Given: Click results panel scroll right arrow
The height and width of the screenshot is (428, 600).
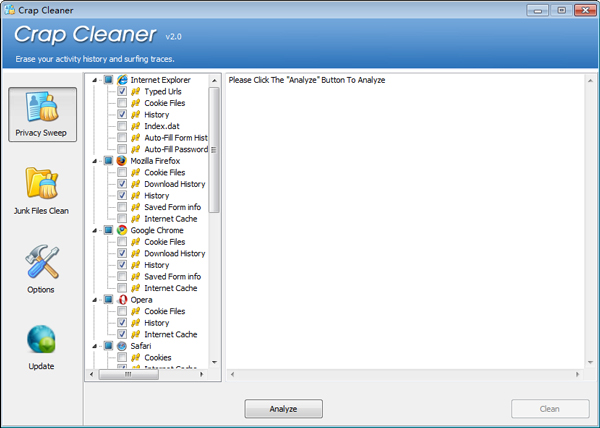Looking at the screenshot, I should click(x=577, y=374).
